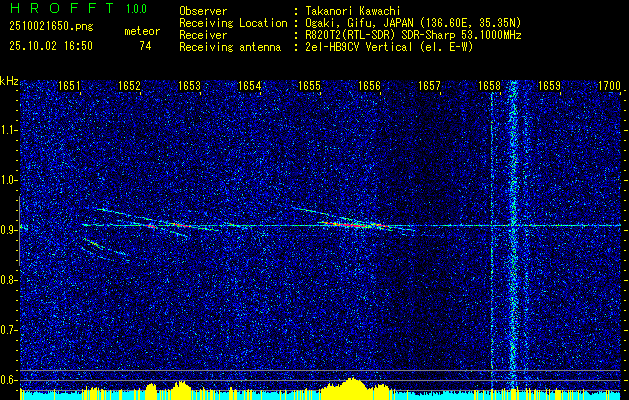The width and height of the screenshot is (629, 400).
Task: Click the 1.0 kHz frequency tick label
Action: (9, 180)
